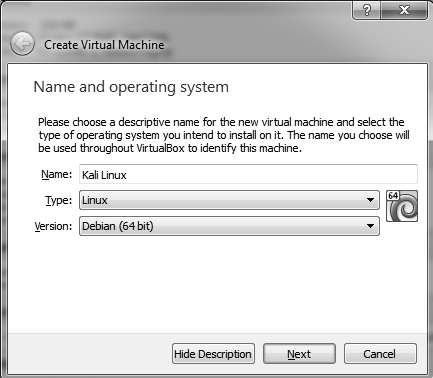
Task: Click the Name: label
Action: coord(56,174)
